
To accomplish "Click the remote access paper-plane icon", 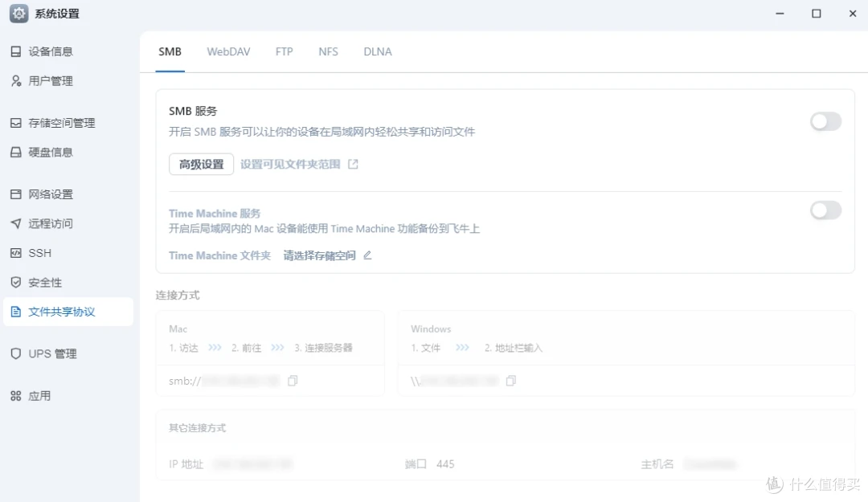I will click(x=16, y=223).
